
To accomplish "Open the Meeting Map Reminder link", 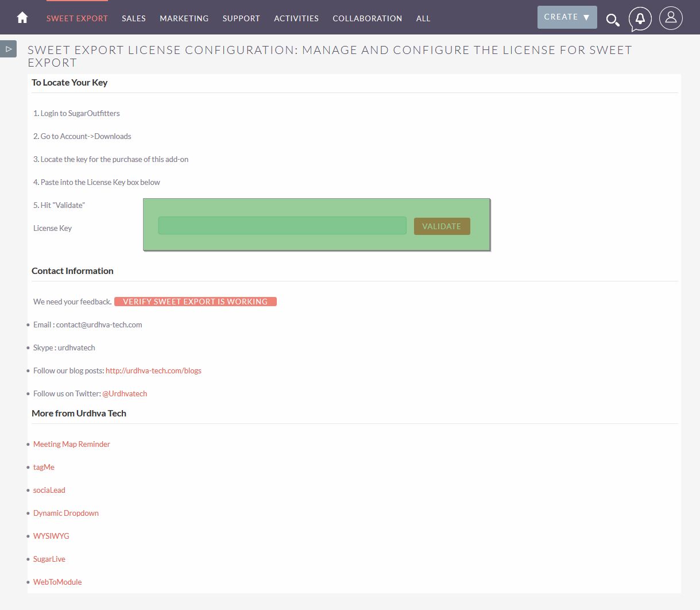I will [72, 444].
